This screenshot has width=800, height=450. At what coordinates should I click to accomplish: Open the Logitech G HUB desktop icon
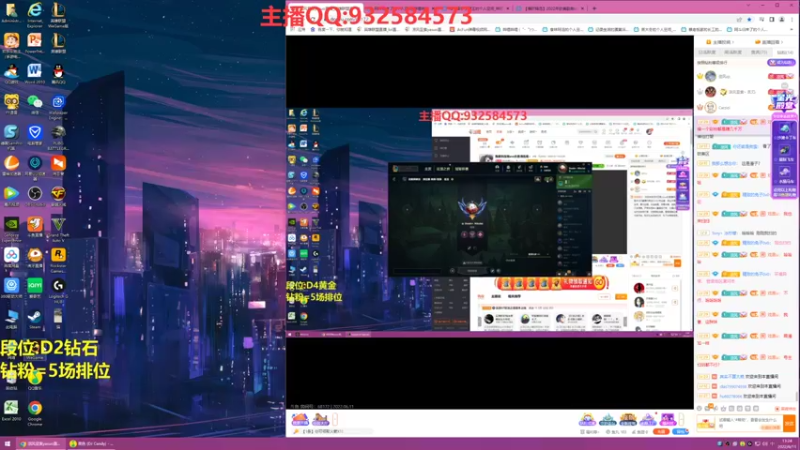pyautogui.click(x=58, y=291)
